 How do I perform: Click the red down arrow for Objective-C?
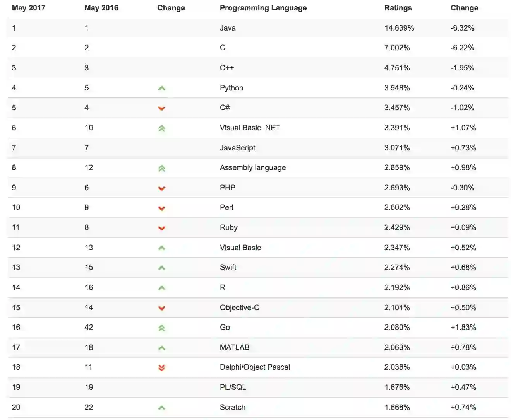coord(162,308)
